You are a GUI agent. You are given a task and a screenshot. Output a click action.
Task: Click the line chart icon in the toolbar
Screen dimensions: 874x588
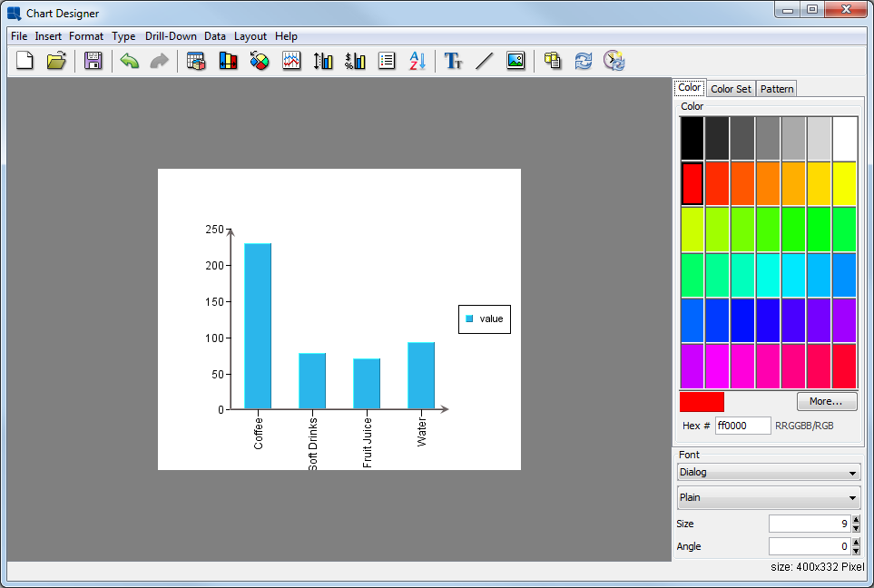pyautogui.click(x=291, y=60)
